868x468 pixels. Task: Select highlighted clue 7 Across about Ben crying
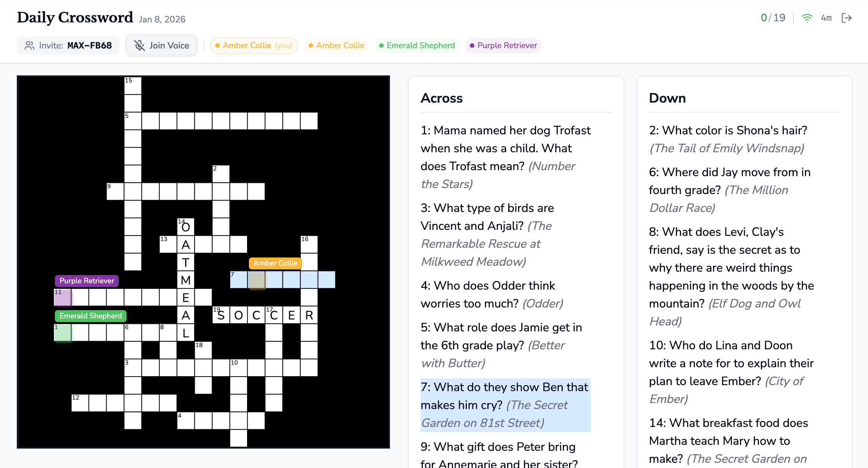[x=505, y=405]
